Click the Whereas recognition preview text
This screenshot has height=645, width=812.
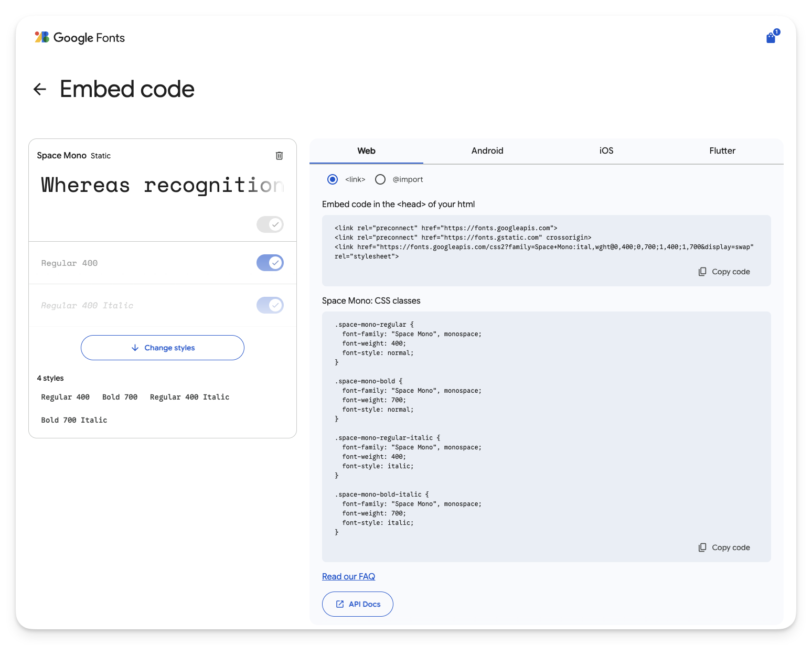tap(163, 185)
